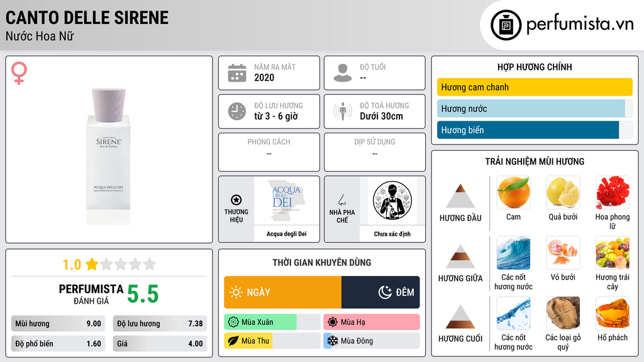Click the dark Đêm nighttime bar

click(380, 292)
